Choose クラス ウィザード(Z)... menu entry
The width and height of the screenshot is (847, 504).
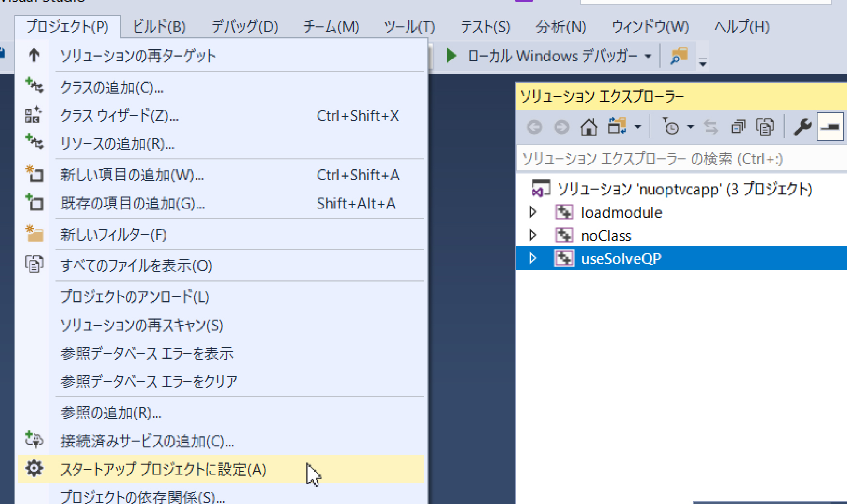tap(221, 116)
